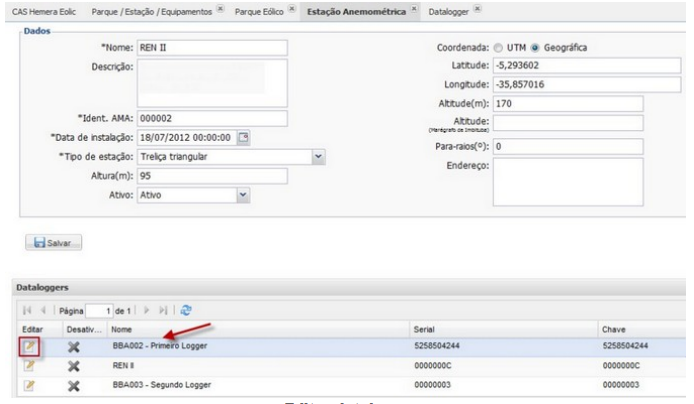Refresh the Dataloggers grid
The height and width of the screenshot is (404, 694).
tap(186, 310)
